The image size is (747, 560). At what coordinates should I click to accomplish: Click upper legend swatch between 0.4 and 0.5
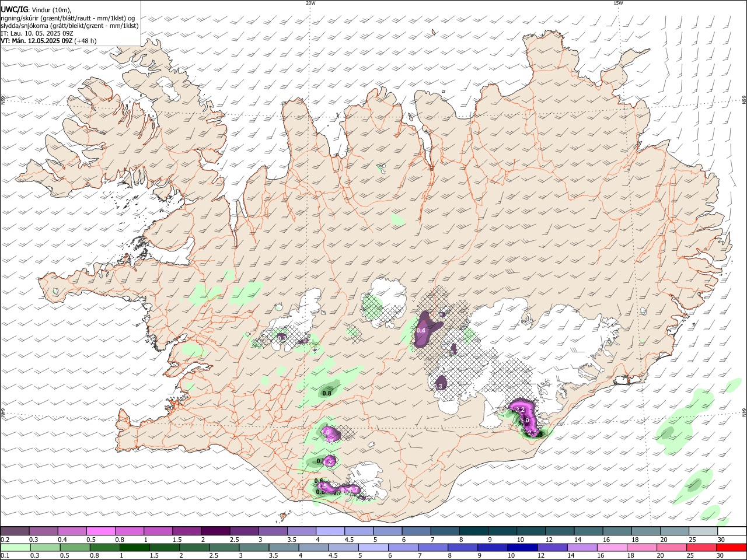tap(73, 531)
